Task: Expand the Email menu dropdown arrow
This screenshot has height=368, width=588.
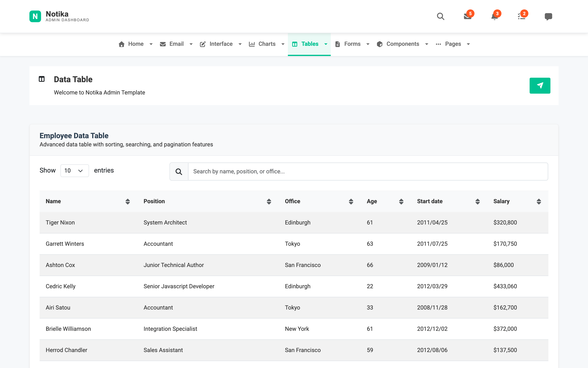Action: 191,44
